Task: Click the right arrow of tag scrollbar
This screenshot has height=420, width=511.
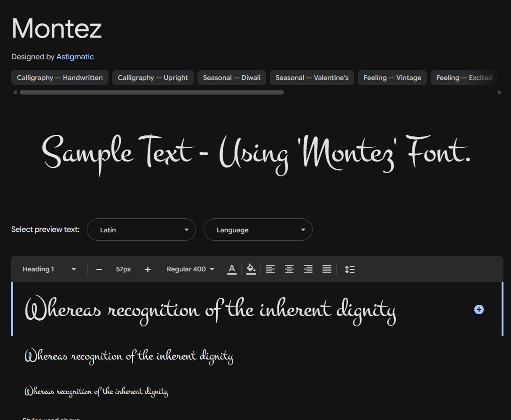Action: 500,93
